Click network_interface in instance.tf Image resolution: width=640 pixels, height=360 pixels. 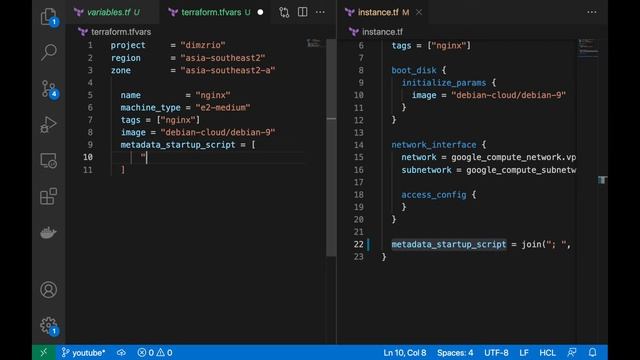434,145
